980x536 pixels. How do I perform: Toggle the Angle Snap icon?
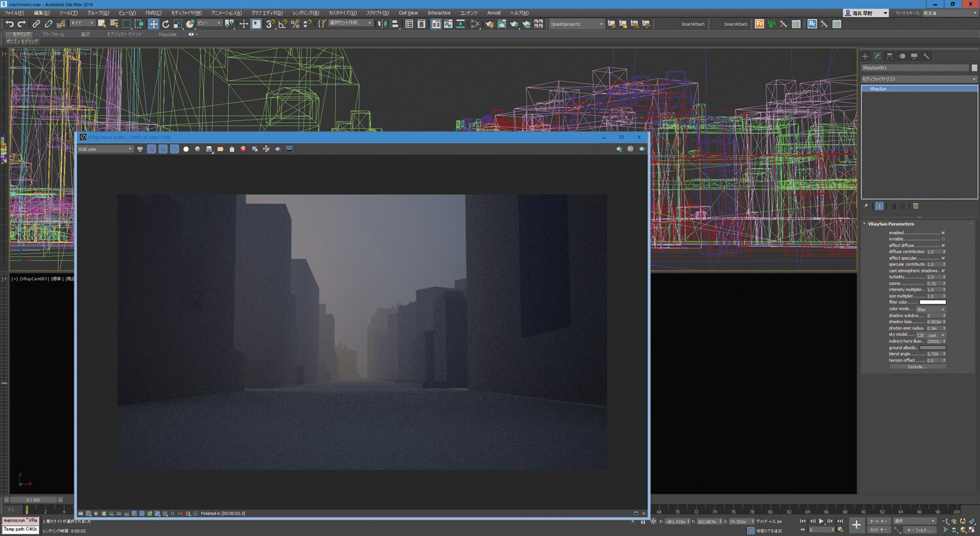click(x=282, y=24)
